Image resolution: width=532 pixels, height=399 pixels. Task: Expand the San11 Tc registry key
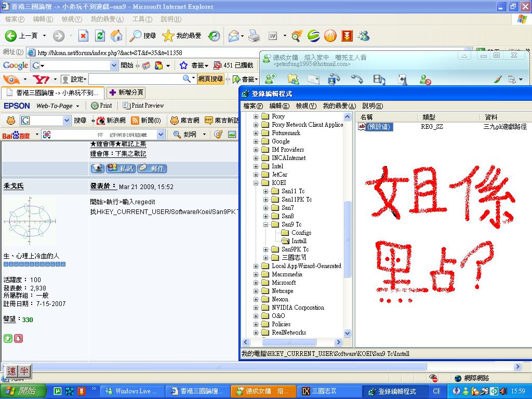(x=266, y=191)
